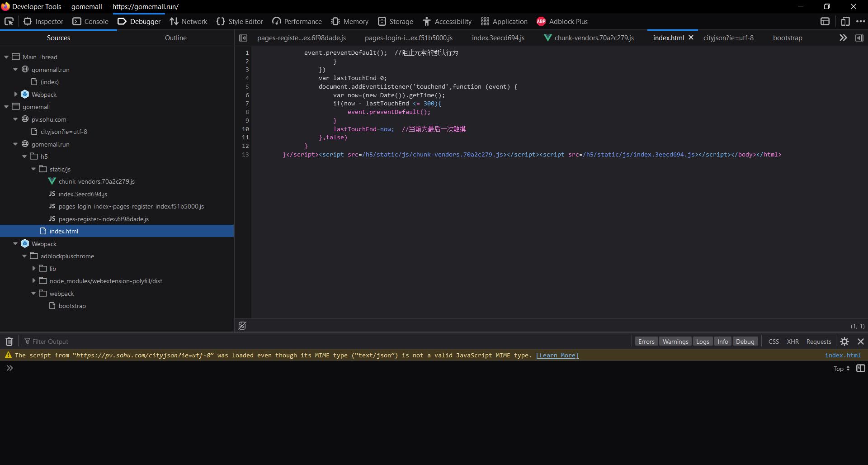This screenshot has height=465, width=868.
Task: Toggle the Info filter
Action: click(x=722, y=342)
